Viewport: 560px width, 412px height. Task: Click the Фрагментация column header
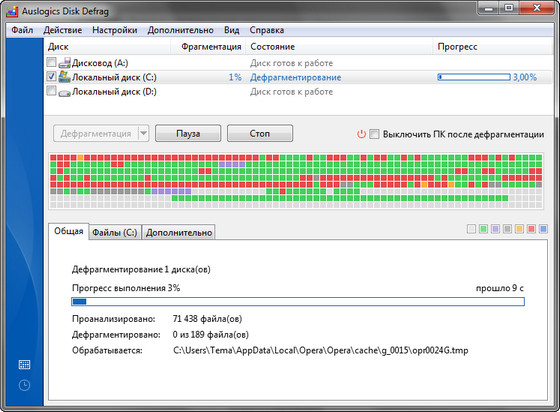(x=209, y=47)
